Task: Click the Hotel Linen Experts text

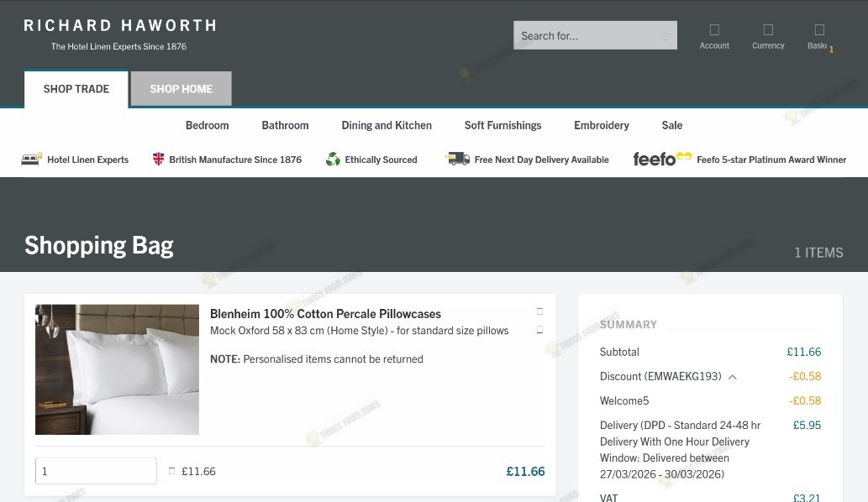Action: (88, 159)
